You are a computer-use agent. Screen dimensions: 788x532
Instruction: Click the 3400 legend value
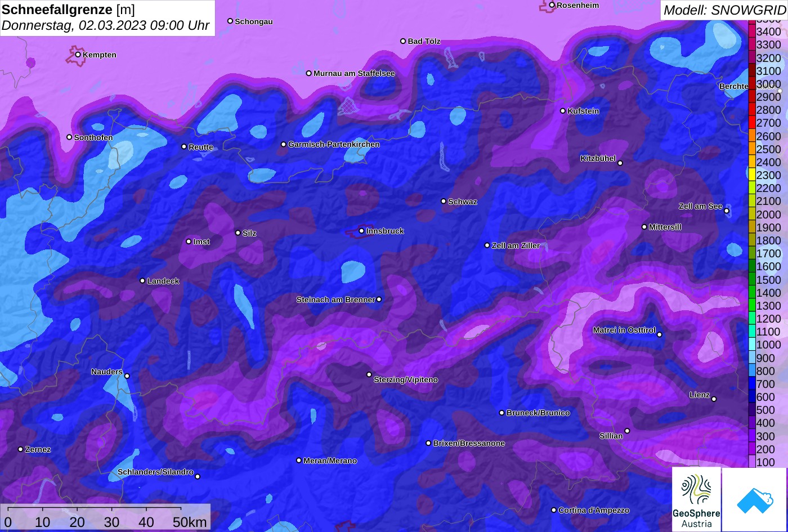pyautogui.click(x=769, y=32)
